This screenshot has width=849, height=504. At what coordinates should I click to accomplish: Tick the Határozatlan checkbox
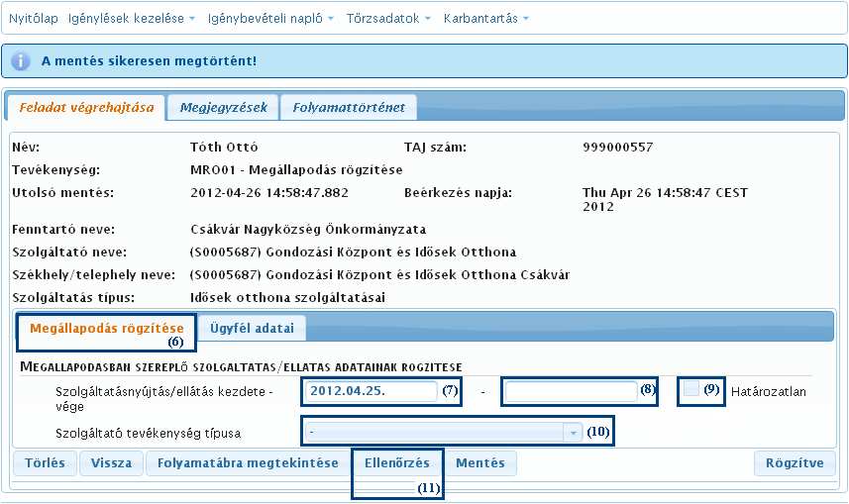point(690,389)
